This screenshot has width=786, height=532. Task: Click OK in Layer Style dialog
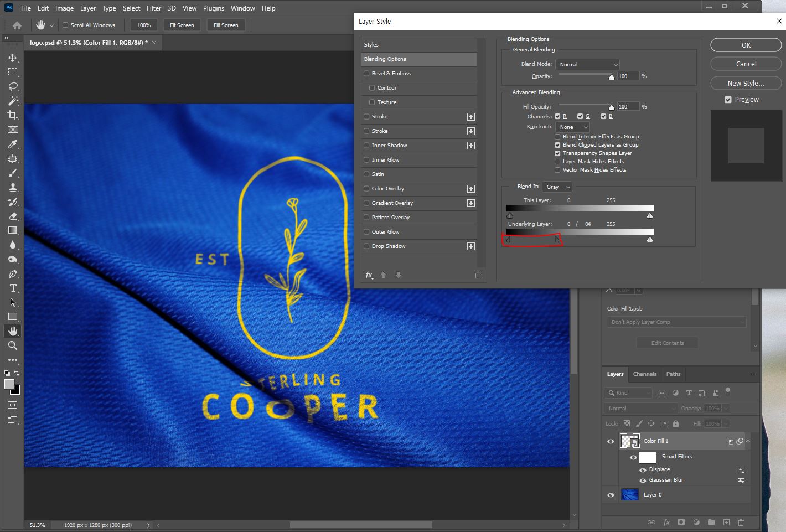[746, 45]
